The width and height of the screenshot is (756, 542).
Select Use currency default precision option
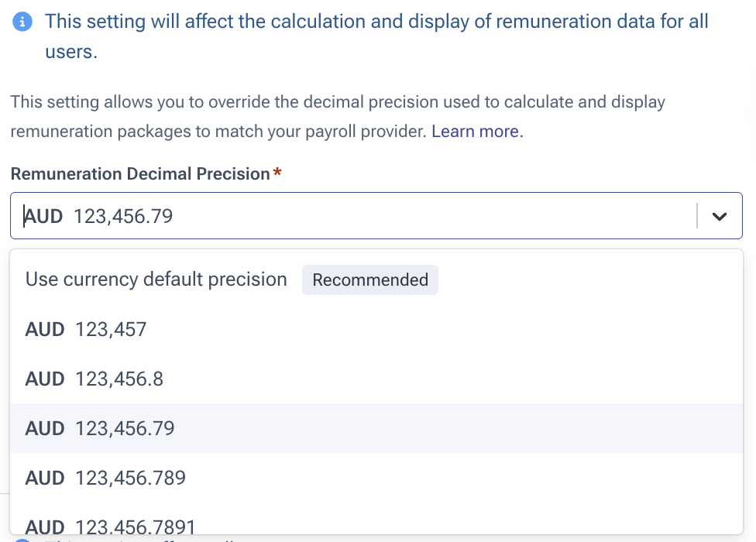pyautogui.click(x=156, y=280)
